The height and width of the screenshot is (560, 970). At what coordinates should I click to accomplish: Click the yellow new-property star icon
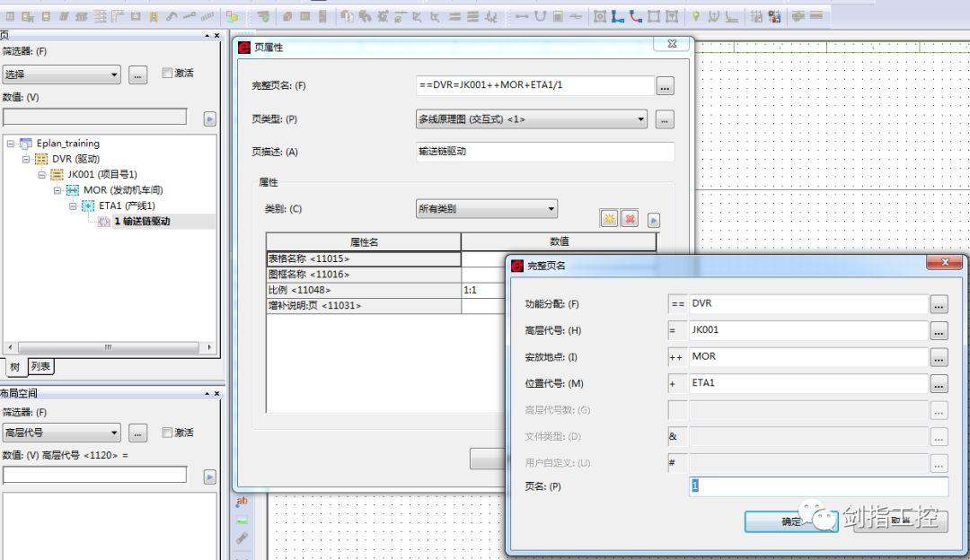coord(609,218)
